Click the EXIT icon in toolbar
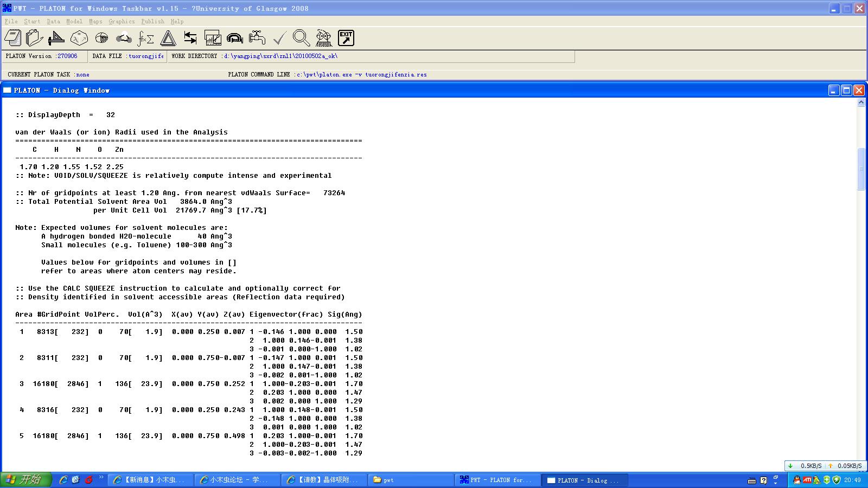The height and width of the screenshot is (488, 868). coord(346,38)
